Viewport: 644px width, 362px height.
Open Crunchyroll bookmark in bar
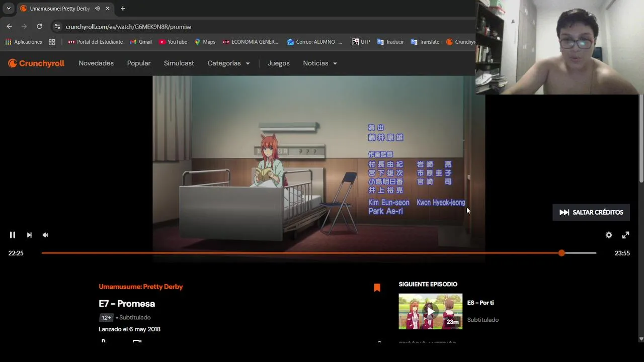point(461,42)
